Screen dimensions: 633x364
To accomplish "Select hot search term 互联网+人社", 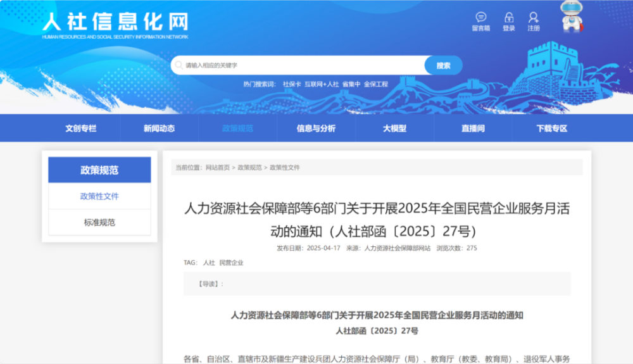I will pyautogui.click(x=322, y=84).
